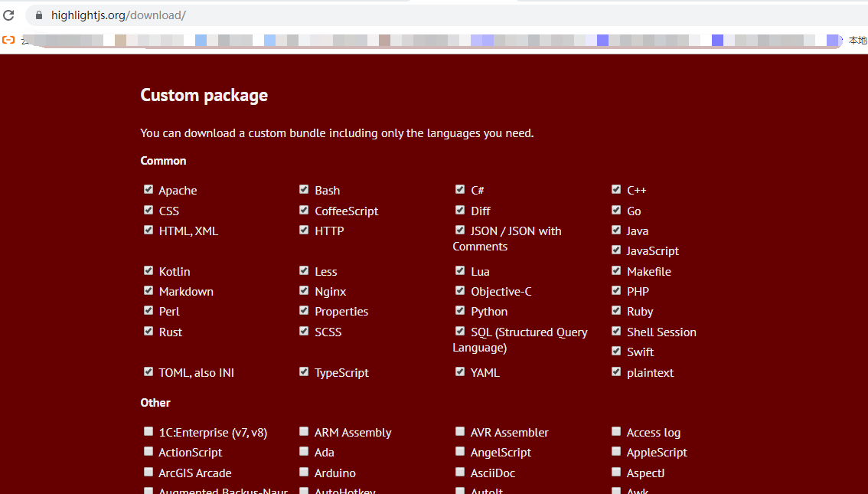Disable the Less checkbox
The image size is (868, 494).
tap(304, 270)
